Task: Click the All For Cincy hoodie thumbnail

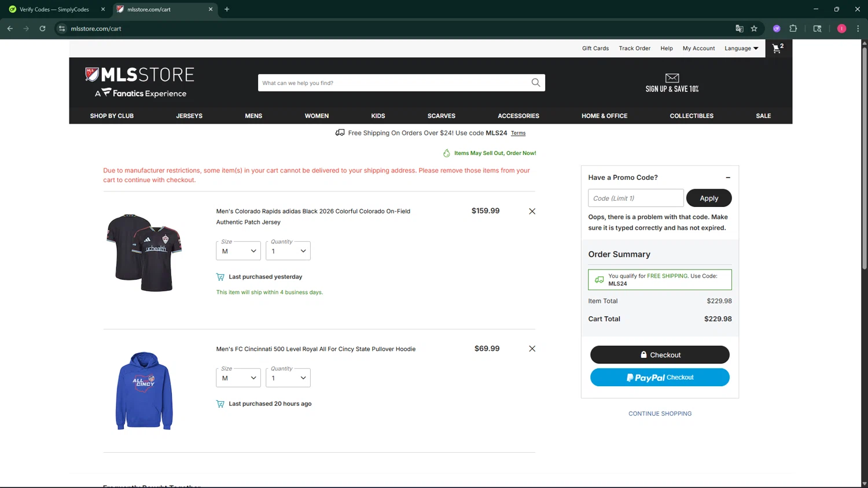Action: [x=144, y=390]
